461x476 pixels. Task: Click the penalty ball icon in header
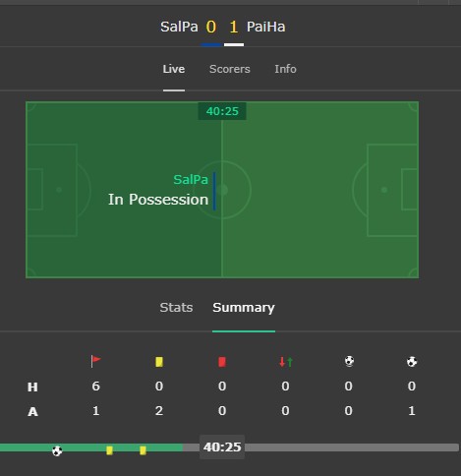(x=349, y=361)
